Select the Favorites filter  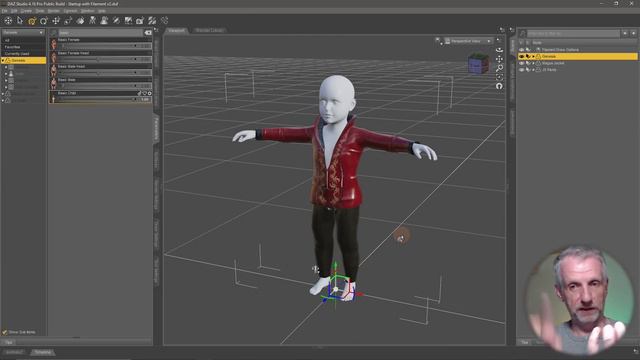pyautogui.click(x=23, y=47)
